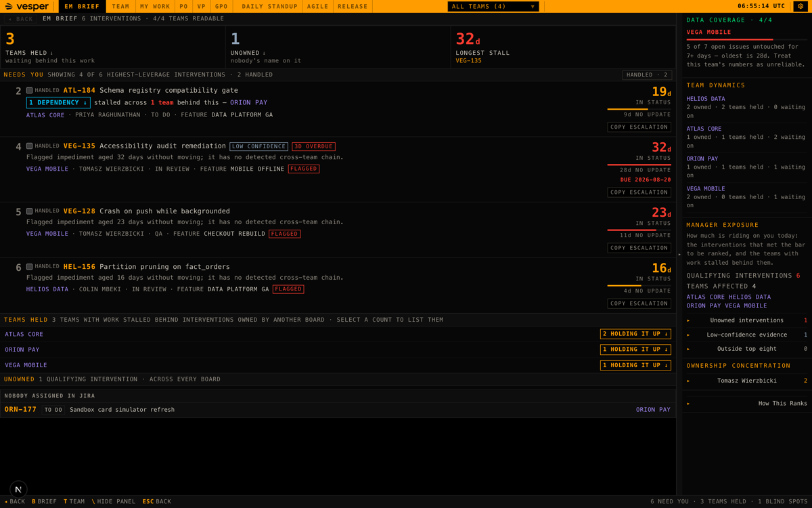Viewport: 812px width, 508px height.
Task: Open the All Teams (4) dropdown
Action: tap(493, 6)
